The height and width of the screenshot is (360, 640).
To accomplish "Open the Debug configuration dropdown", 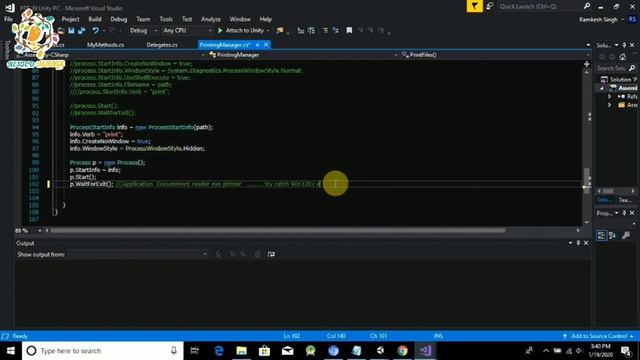I will pos(143,31).
